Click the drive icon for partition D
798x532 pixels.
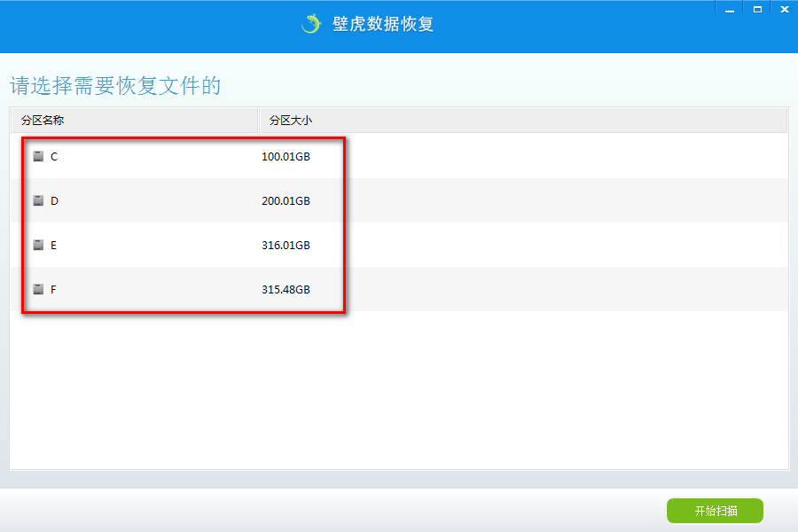38,200
